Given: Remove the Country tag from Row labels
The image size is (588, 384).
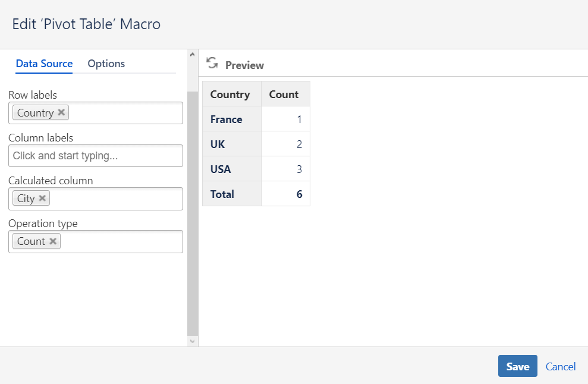Looking at the screenshot, I should (x=61, y=112).
